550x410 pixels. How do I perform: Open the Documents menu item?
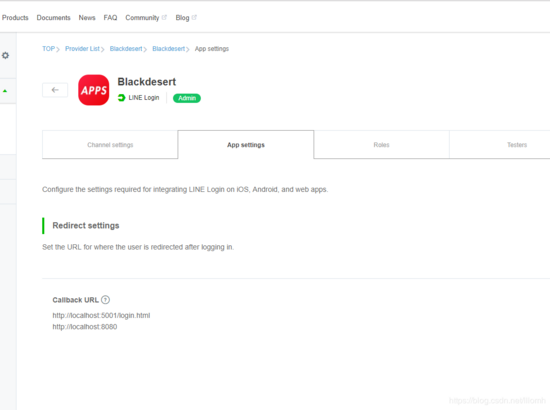pyautogui.click(x=53, y=18)
